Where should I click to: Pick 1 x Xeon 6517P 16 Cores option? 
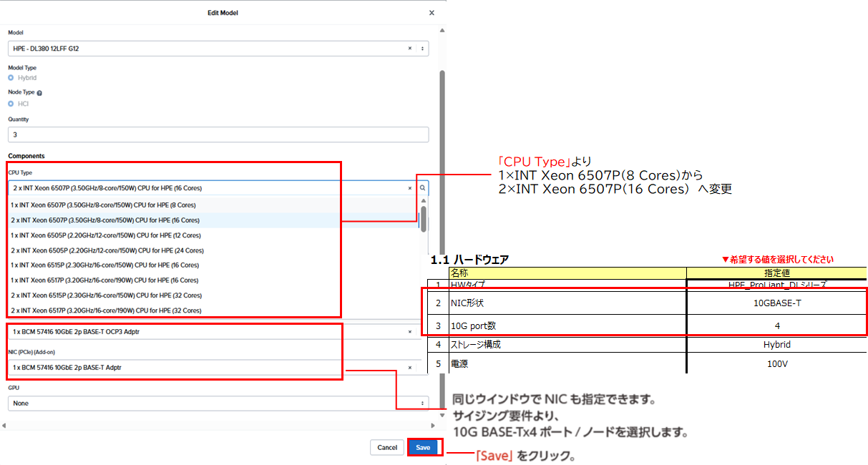[x=105, y=280]
